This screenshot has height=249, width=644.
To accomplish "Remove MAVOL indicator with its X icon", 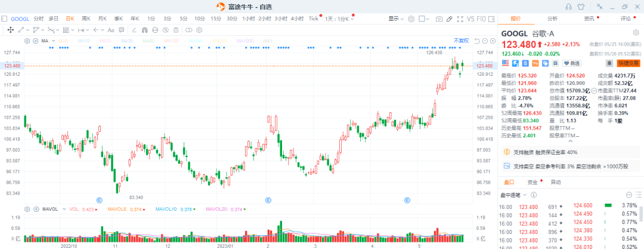I will (35, 209).
